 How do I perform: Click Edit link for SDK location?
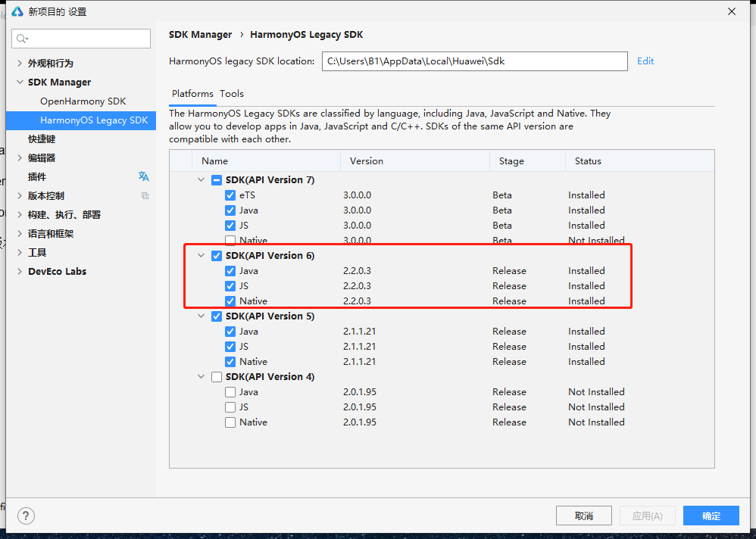click(645, 61)
